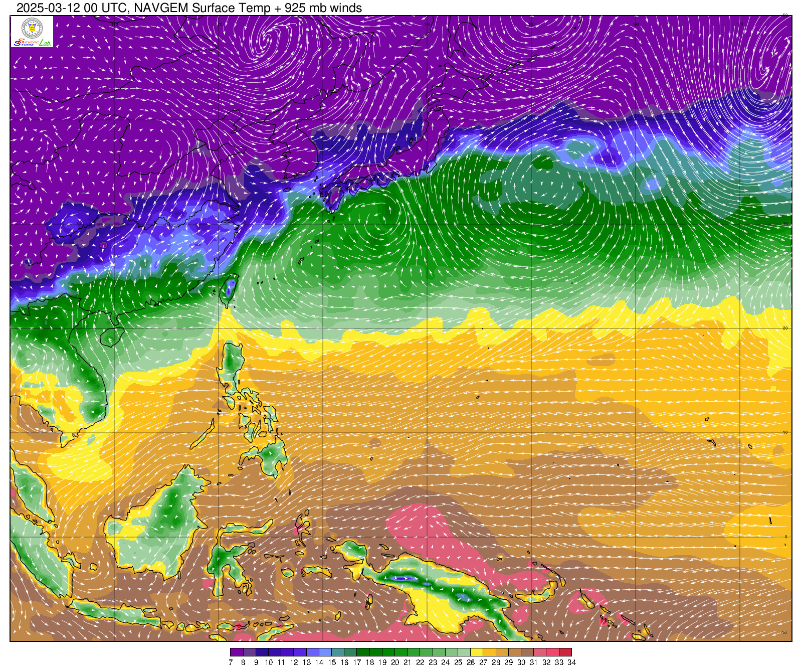Select the leftmost purple swatch at 7

(x=237, y=652)
